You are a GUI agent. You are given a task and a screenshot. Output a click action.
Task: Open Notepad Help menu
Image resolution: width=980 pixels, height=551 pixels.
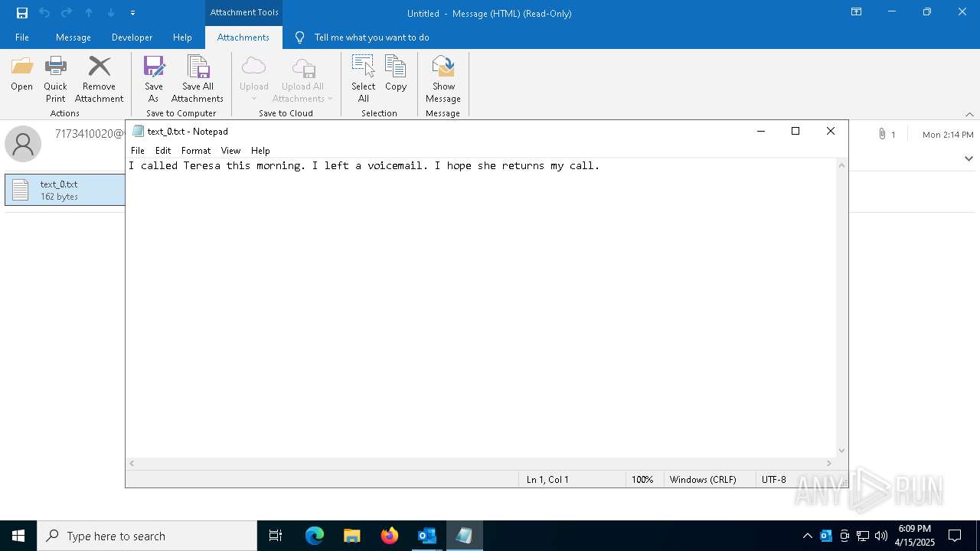[x=260, y=151]
